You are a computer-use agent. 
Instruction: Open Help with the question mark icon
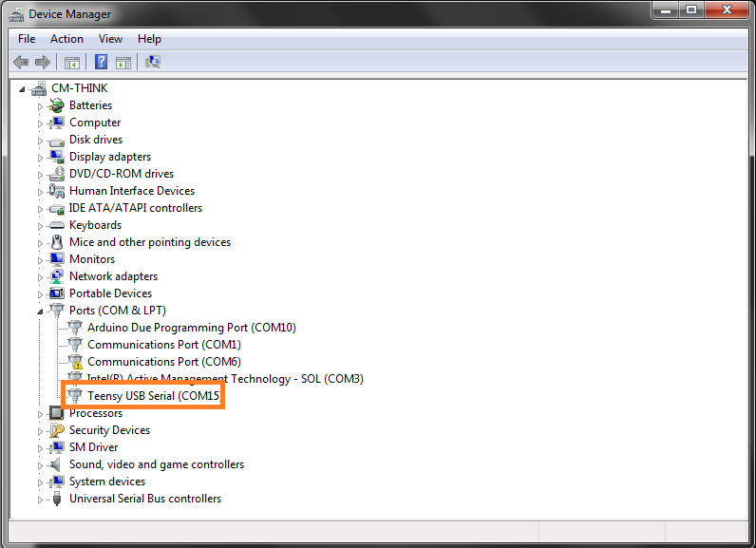click(102, 62)
